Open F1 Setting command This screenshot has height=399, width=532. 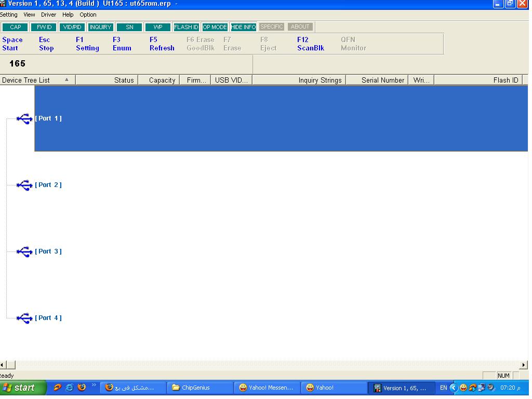87,44
